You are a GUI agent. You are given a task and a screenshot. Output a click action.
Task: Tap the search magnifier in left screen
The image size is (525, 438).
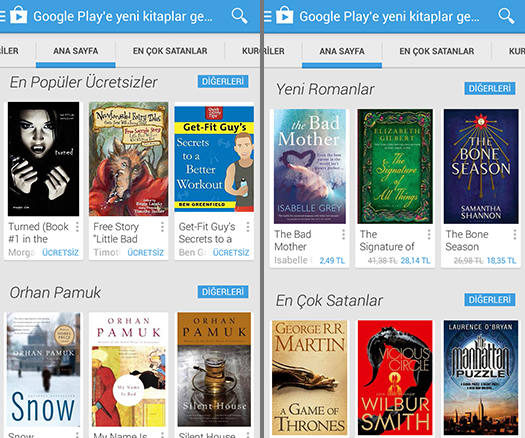click(239, 15)
